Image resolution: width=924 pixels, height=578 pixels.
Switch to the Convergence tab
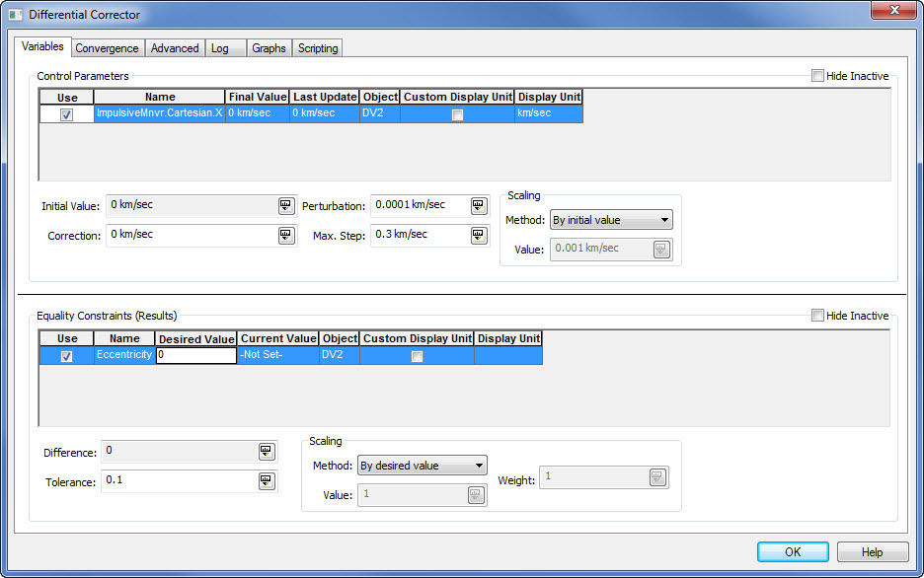click(107, 47)
